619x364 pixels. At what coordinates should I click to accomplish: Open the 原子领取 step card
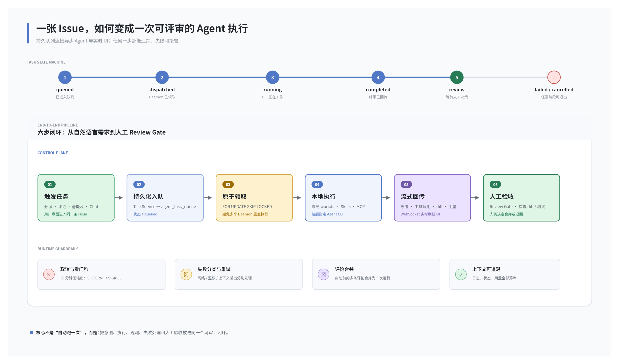click(254, 198)
